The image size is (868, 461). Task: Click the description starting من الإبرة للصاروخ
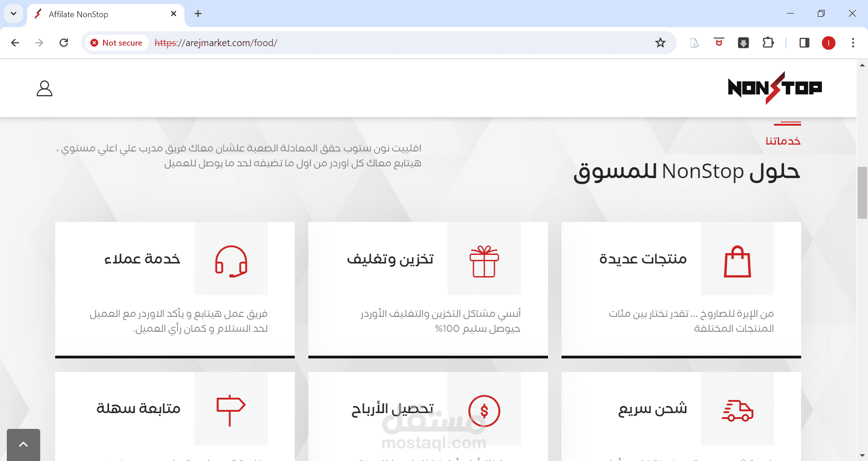click(x=691, y=321)
